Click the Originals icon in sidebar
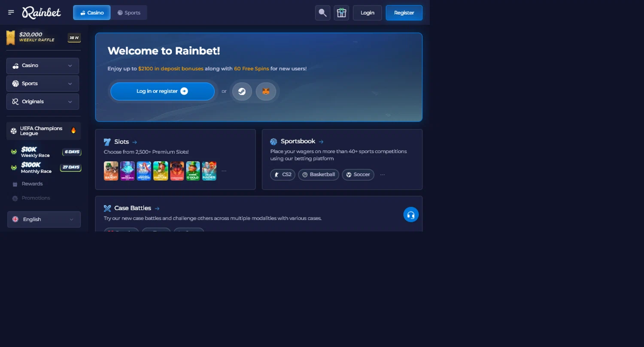The height and width of the screenshot is (347, 644). [15, 102]
